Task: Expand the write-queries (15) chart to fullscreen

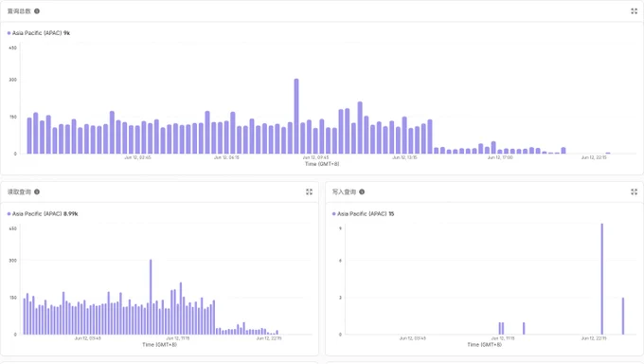Action: click(635, 191)
